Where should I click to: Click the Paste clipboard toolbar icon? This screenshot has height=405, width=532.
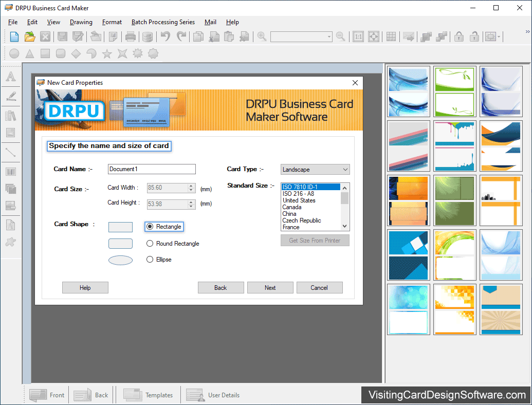[x=229, y=36]
